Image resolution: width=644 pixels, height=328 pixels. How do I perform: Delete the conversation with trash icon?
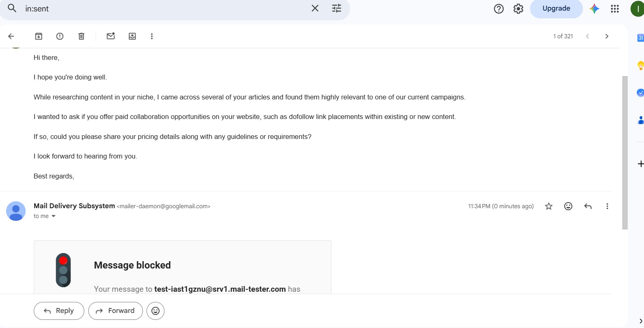pyautogui.click(x=81, y=36)
